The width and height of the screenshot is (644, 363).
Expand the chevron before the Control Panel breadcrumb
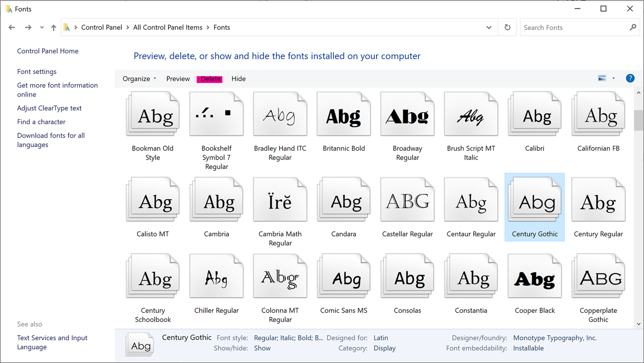click(76, 28)
